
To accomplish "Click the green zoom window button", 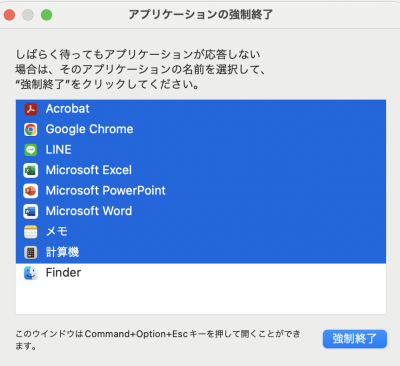I will [46, 15].
